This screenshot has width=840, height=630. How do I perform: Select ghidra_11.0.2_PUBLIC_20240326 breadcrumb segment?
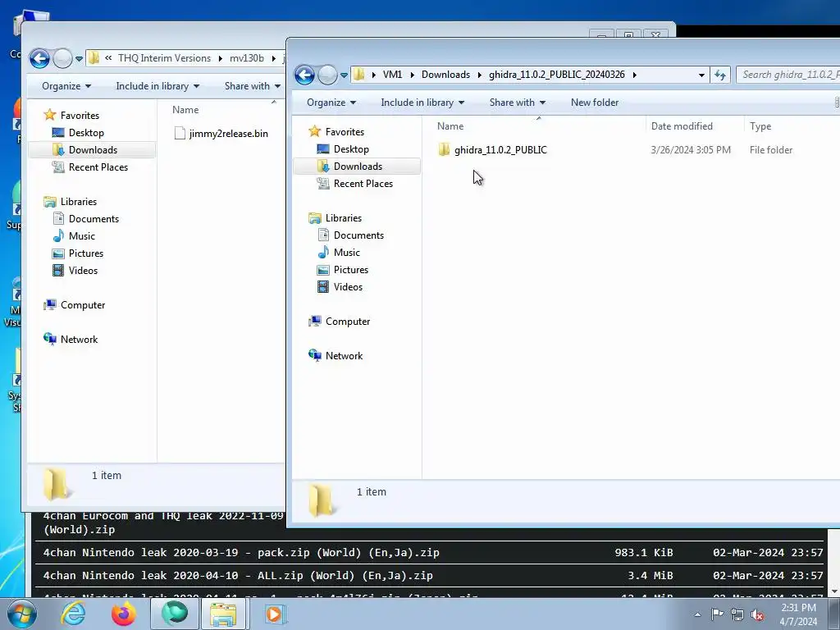point(557,75)
